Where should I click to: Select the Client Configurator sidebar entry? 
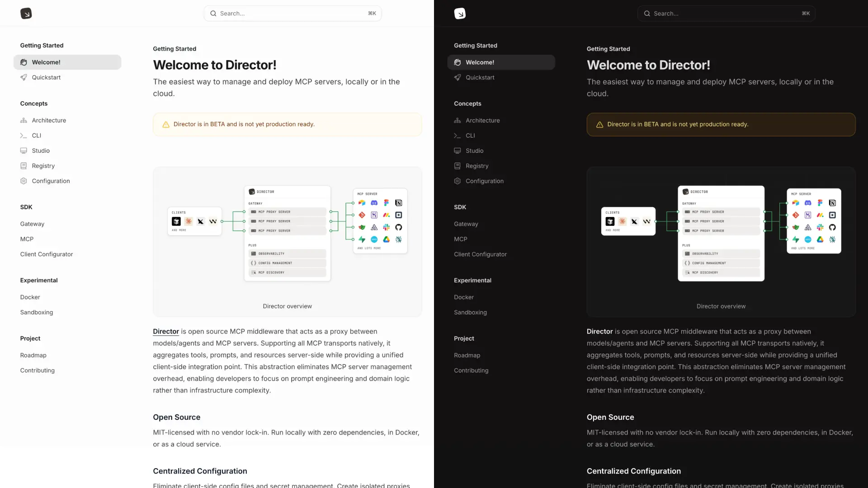click(x=47, y=254)
